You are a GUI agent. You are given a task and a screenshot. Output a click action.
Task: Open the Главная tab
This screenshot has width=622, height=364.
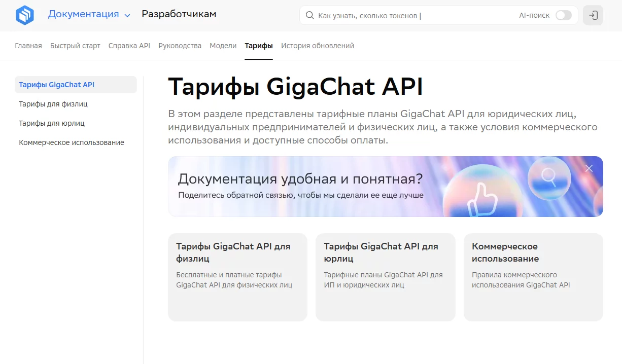point(28,46)
